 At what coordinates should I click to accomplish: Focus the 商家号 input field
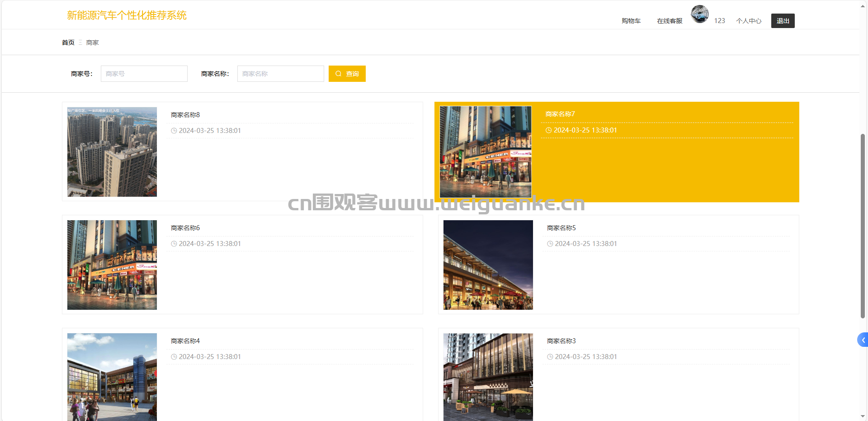[x=144, y=74]
